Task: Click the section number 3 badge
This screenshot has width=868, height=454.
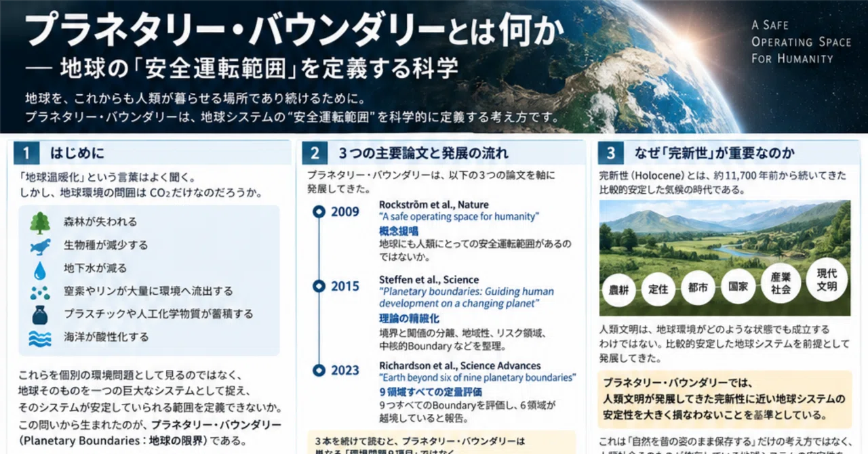Action: pos(610,154)
